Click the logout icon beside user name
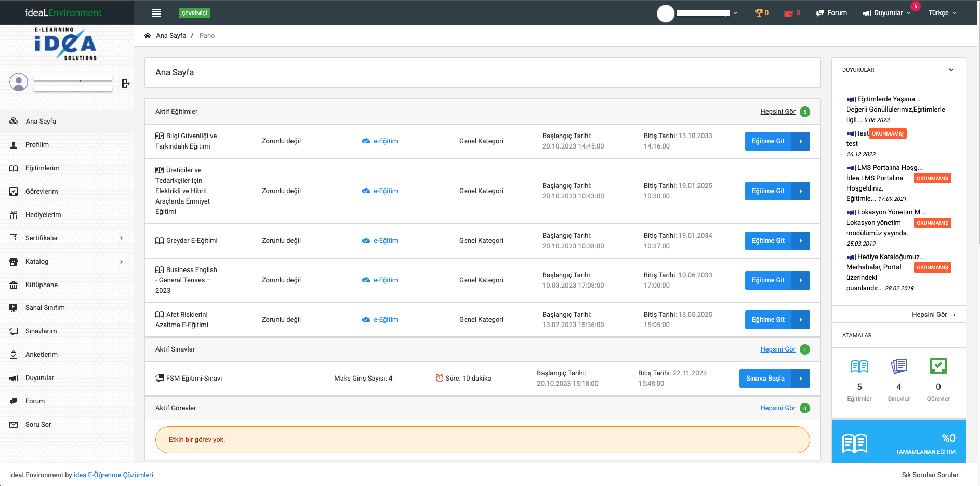Viewport: 980px width, 486px height. (125, 84)
